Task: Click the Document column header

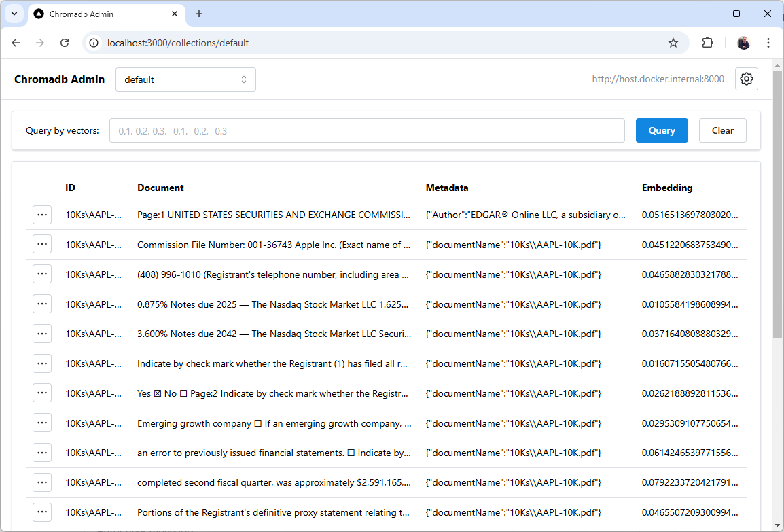Action: click(160, 188)
